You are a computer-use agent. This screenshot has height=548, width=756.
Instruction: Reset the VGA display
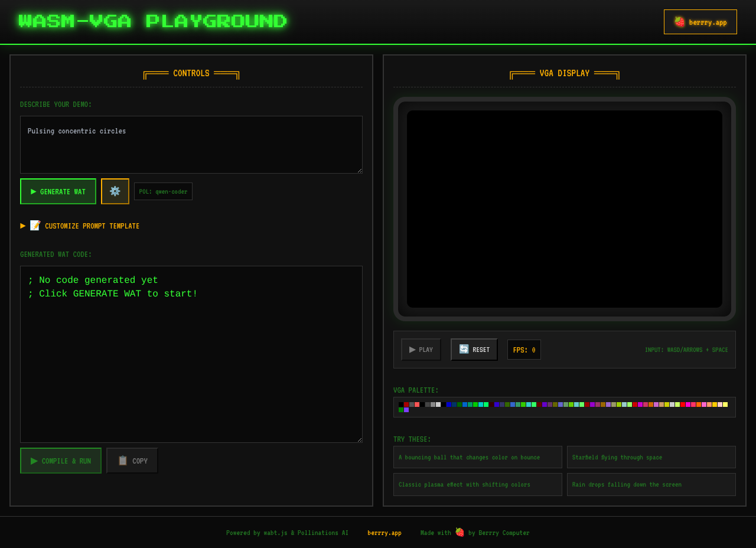click(x=474, y=350)
